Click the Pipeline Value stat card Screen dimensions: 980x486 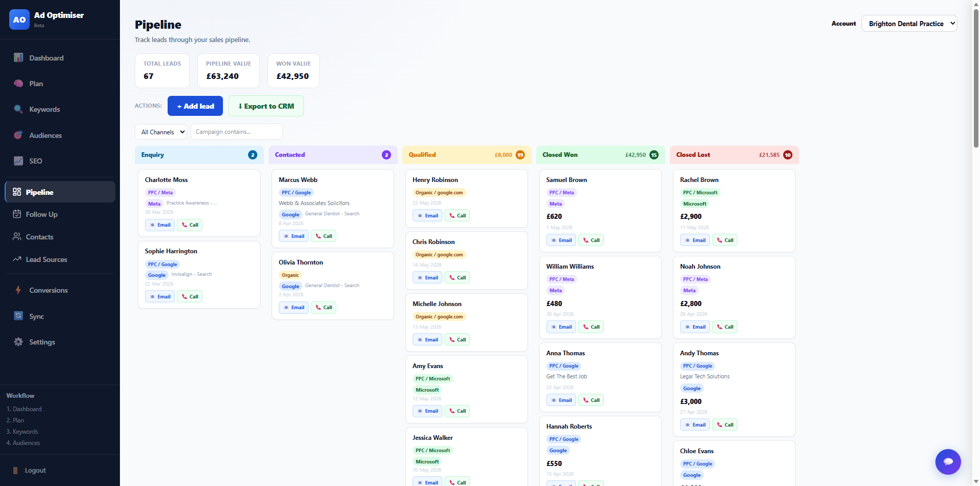(229, 71)
